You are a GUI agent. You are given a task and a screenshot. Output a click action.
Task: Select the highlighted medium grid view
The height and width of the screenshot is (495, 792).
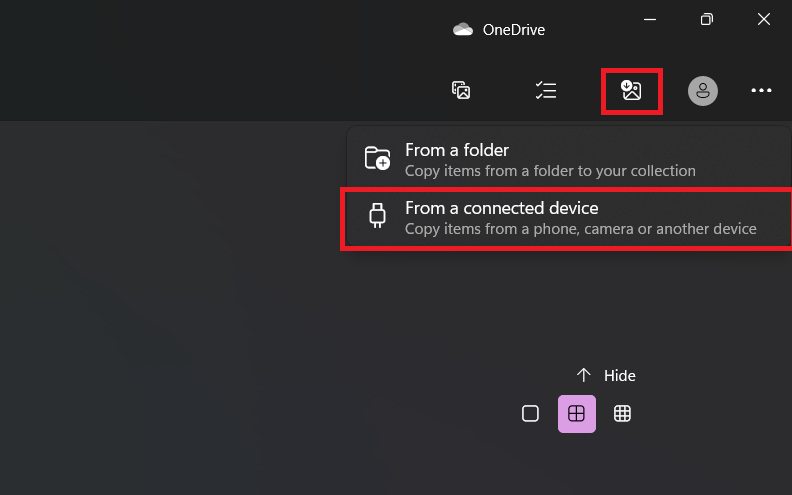[576, 414]
